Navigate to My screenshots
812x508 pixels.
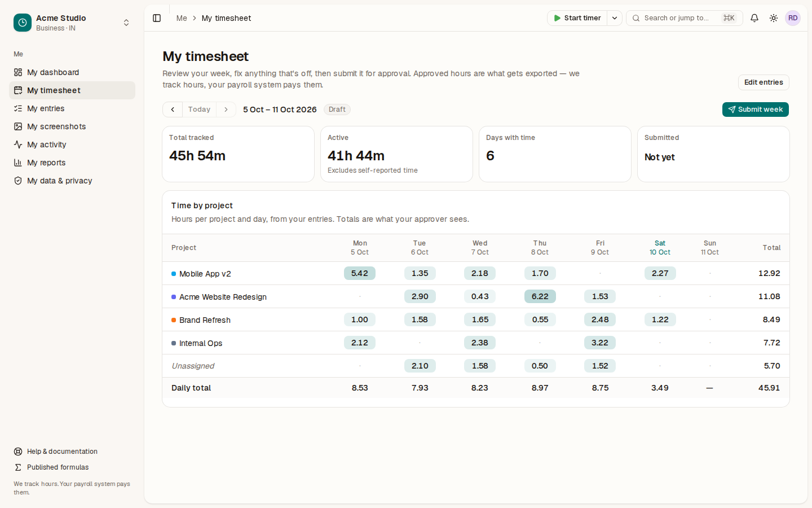(x=72, y=126)
